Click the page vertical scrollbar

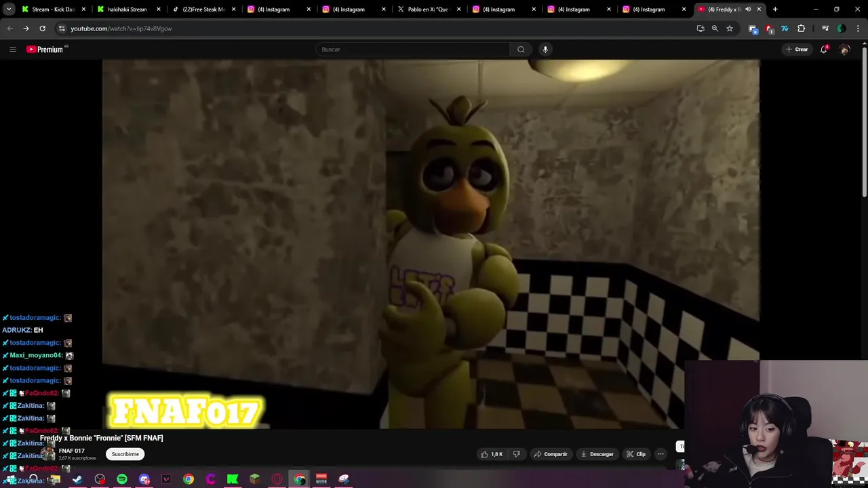[864, 122]
